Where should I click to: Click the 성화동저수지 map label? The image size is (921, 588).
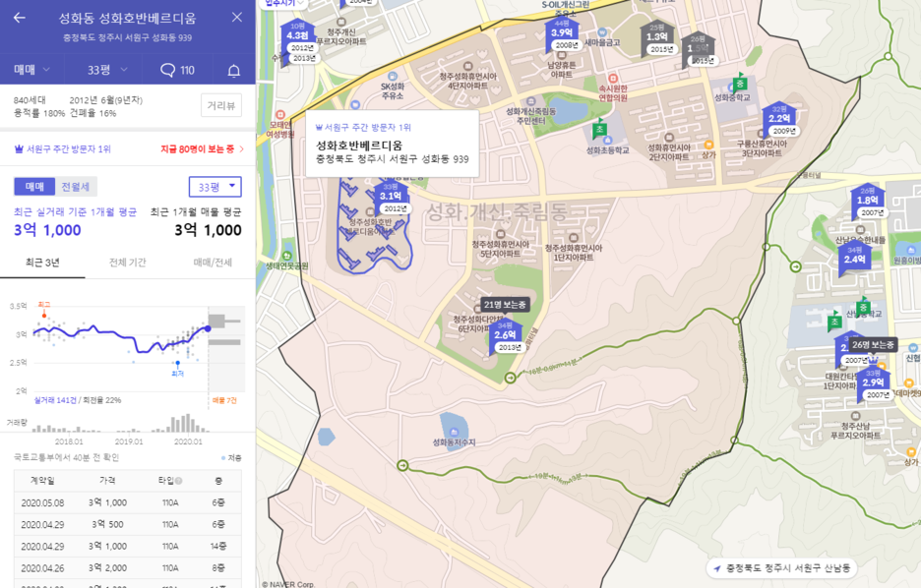(454, 442)
